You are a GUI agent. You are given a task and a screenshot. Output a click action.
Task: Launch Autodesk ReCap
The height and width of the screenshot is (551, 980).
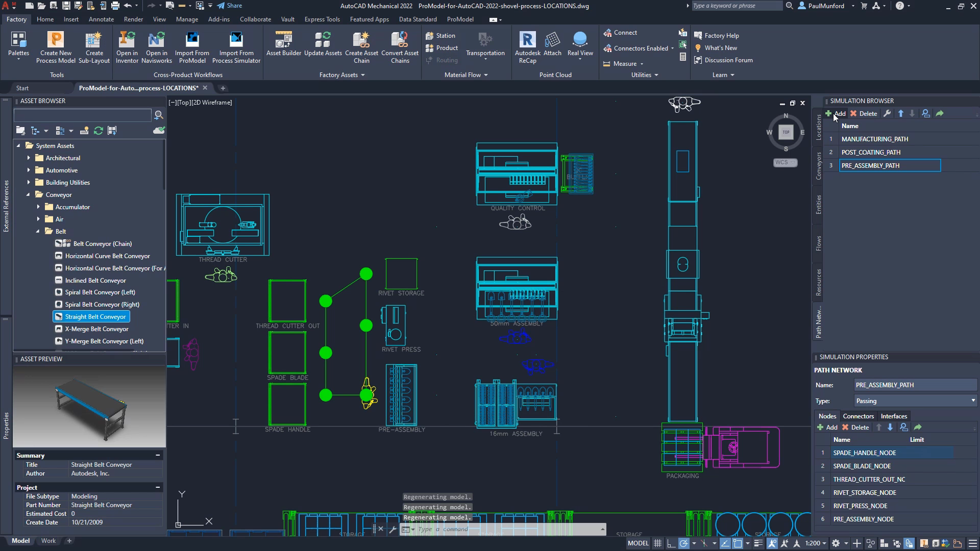527,46
